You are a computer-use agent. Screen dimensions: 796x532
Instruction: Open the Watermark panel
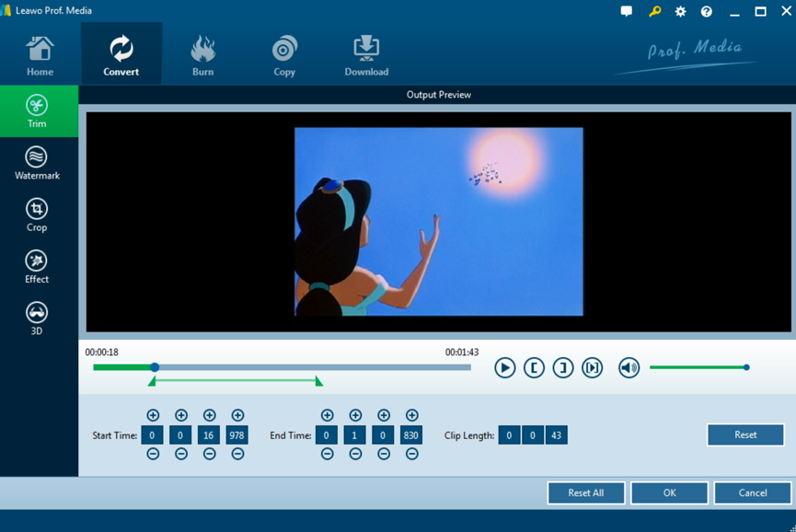point(37,162)
